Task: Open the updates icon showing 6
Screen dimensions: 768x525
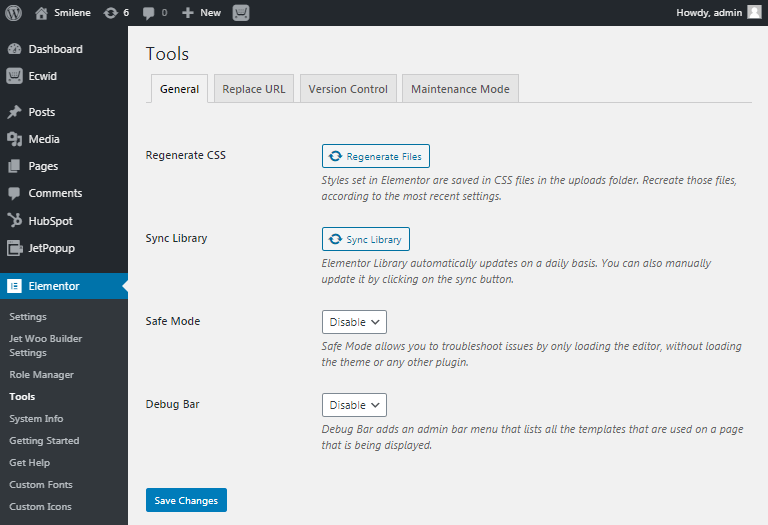Action: tap(111, 13)
